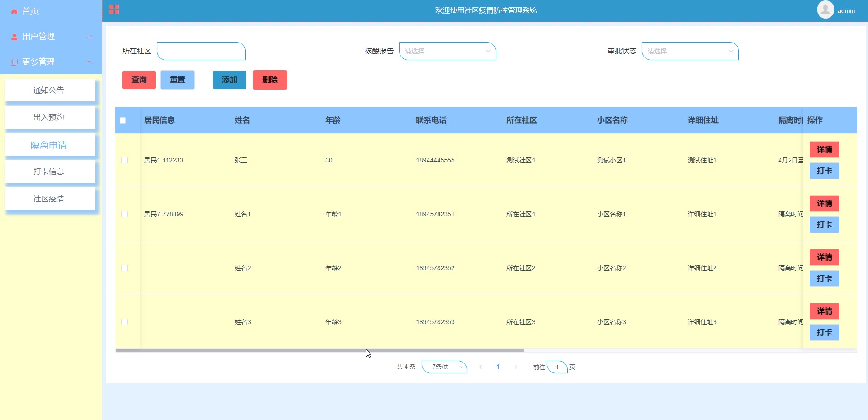Image resolution: width=868 pixels, height=420 pixels.
Task: Check the row checkbox for 张三
Action: (125, 160)
